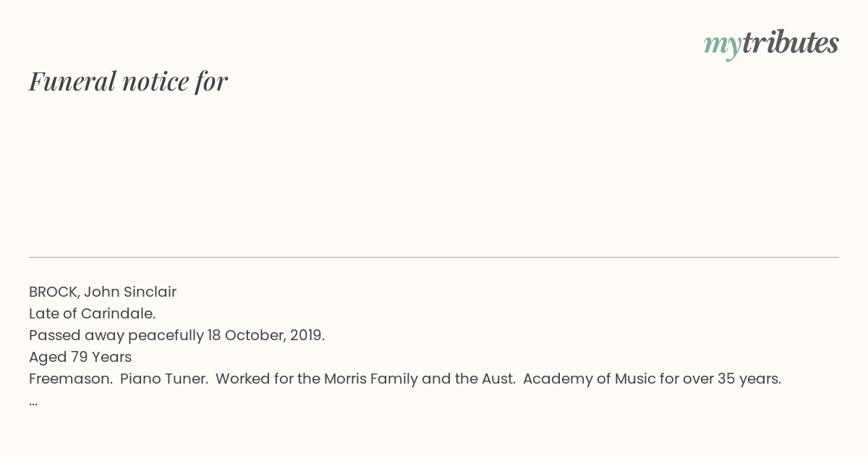The image size is (868, 456).
Task: Click the mytributes logo
Action: pos(771,43)
